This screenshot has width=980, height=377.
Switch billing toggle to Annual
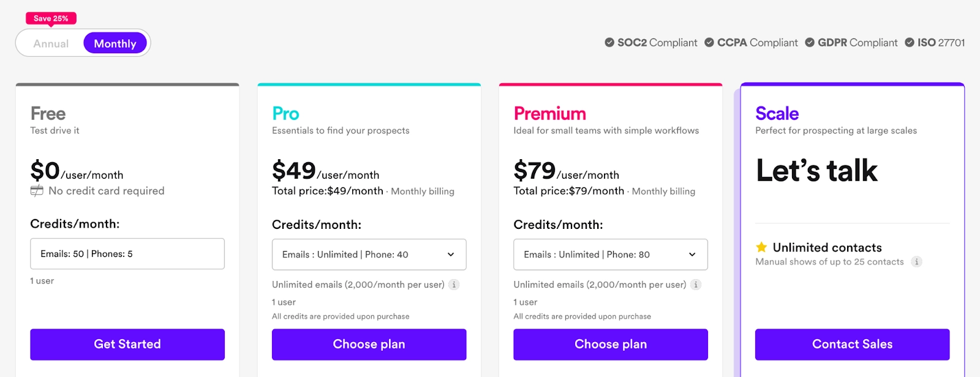[x=51, y=43]
